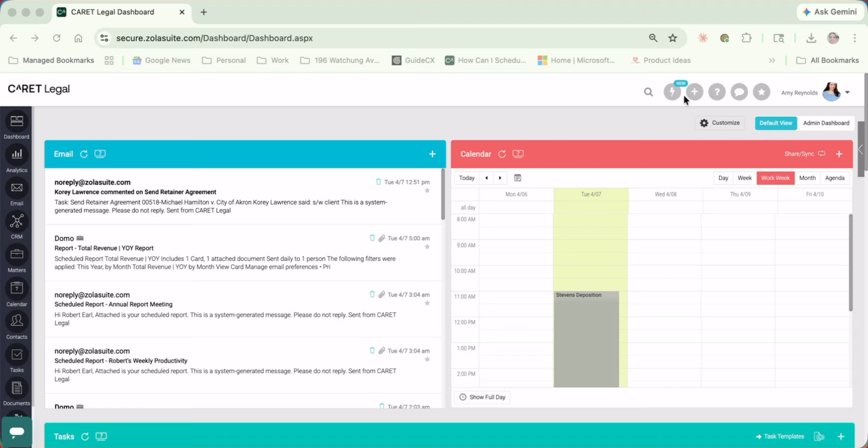Screen dimensions: 868x448
Task: Switch calendar to Week view
Action: point(744,178)
